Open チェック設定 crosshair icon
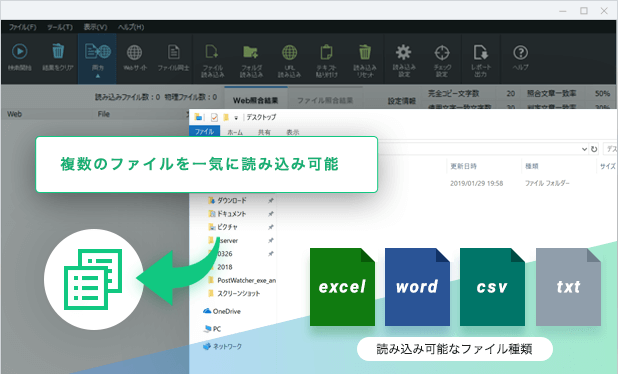Viewport: 618px width, 374px height. (x=442, y=52)
